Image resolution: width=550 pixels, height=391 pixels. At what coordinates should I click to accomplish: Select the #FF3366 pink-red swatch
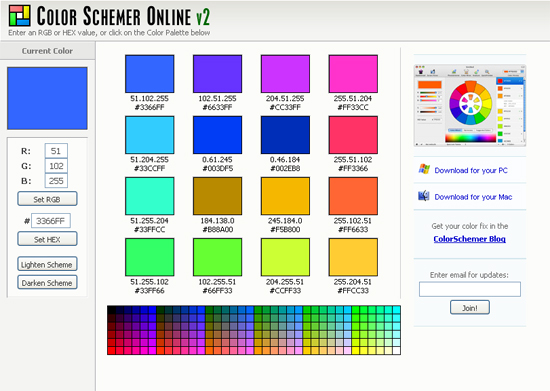click(353, 135)
